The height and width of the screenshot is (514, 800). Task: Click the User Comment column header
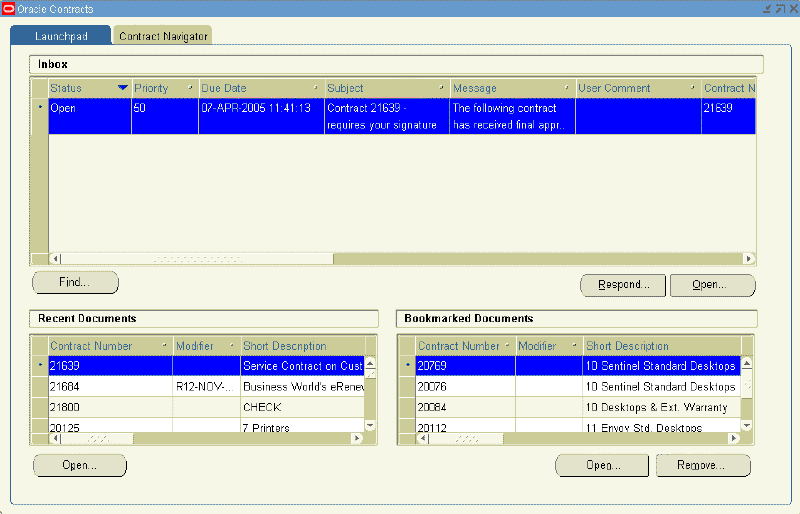coord(638,88)
